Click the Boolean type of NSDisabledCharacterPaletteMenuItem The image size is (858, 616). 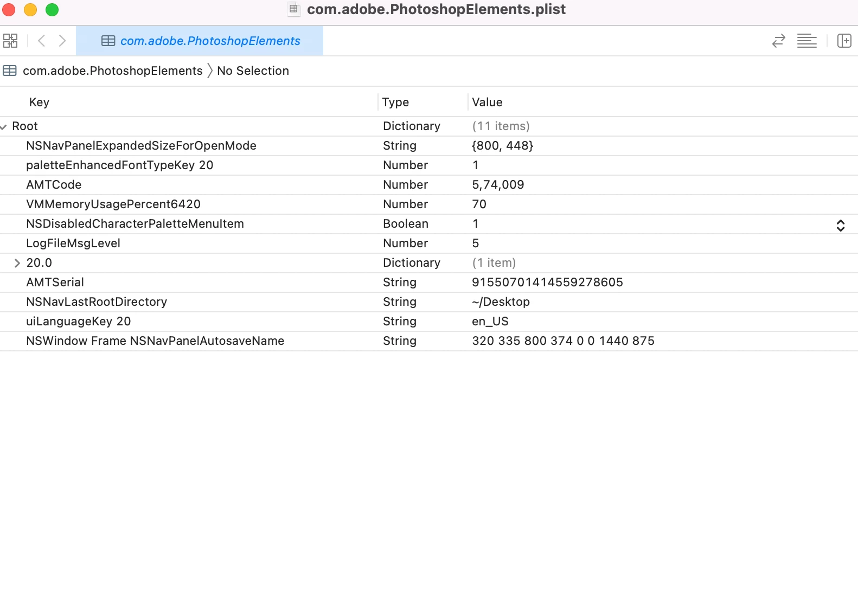(x=406, y=223)
